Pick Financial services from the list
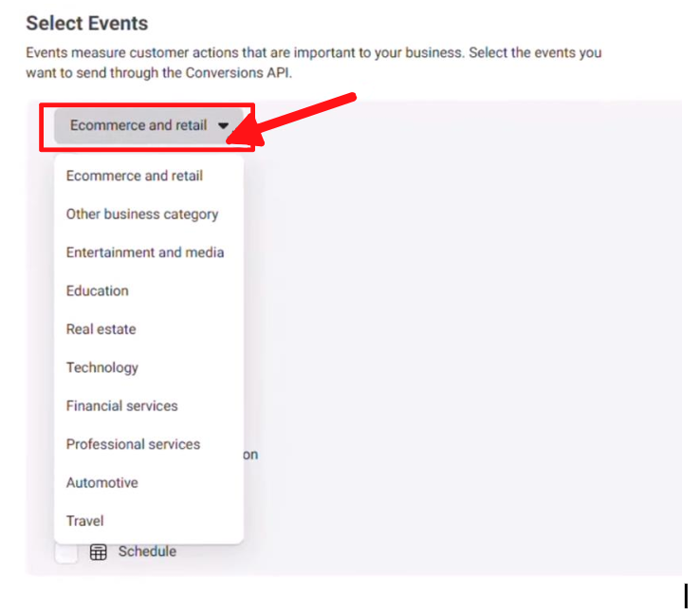700x616 pixels. click(x=122, y=405)
